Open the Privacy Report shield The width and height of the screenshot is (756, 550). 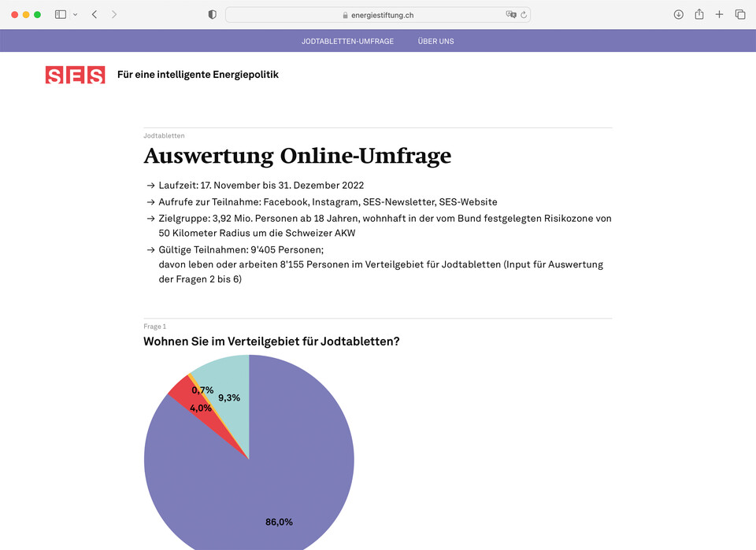pyautogui.click(x=211, y=13)
